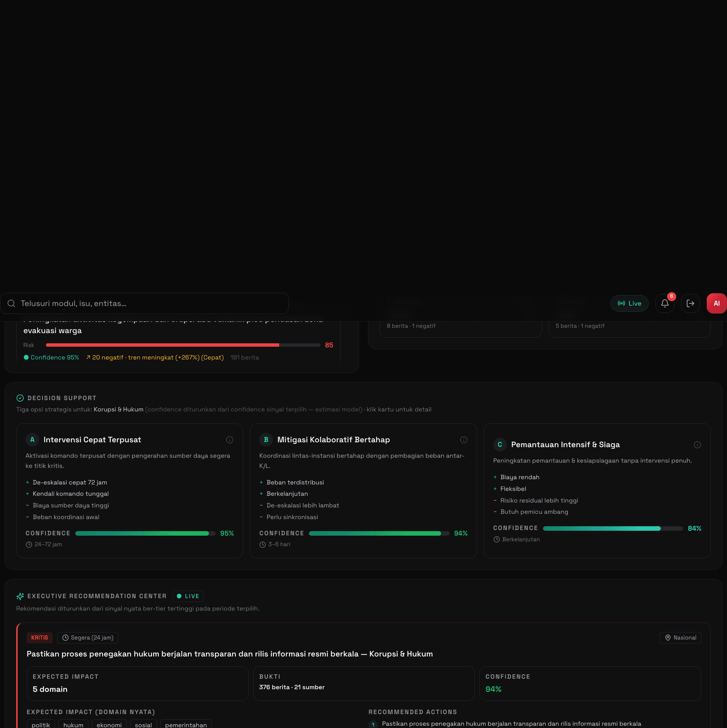Toggle the Live broadcast button

coord(629,303)
